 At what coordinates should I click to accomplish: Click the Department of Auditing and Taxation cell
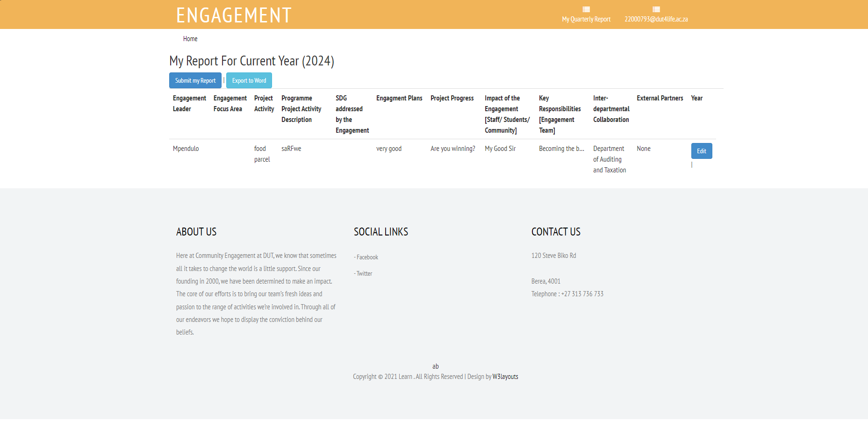click(x=609, y=159)
